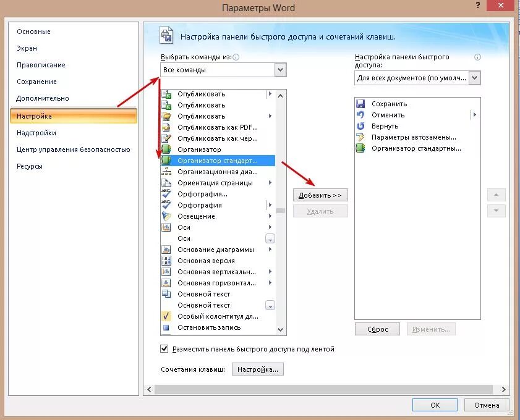Image resolution: width=520 pixels, height=420 pixels.
Task: Select the Остановить запись command text
Action: (x=209, y=327)
